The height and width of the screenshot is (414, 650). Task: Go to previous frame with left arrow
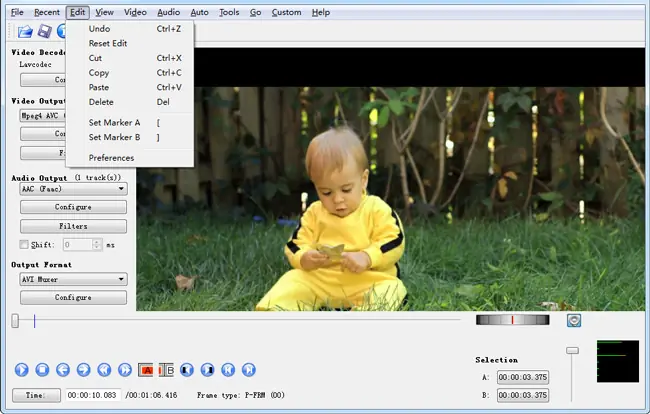click(x=63, y=370)
